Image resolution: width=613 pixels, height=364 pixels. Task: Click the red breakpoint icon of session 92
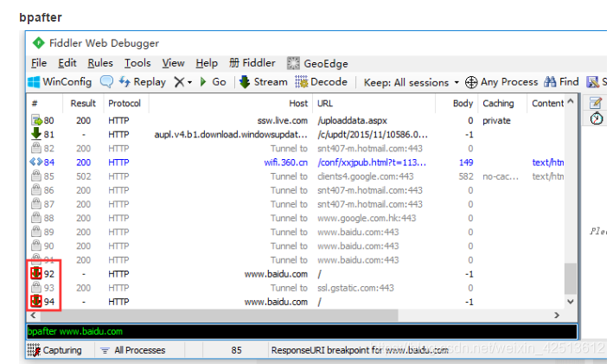click(36, 273)
